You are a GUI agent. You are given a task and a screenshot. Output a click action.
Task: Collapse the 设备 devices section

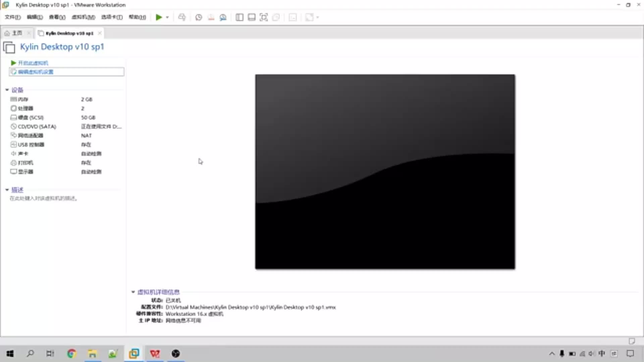[7, 90]
